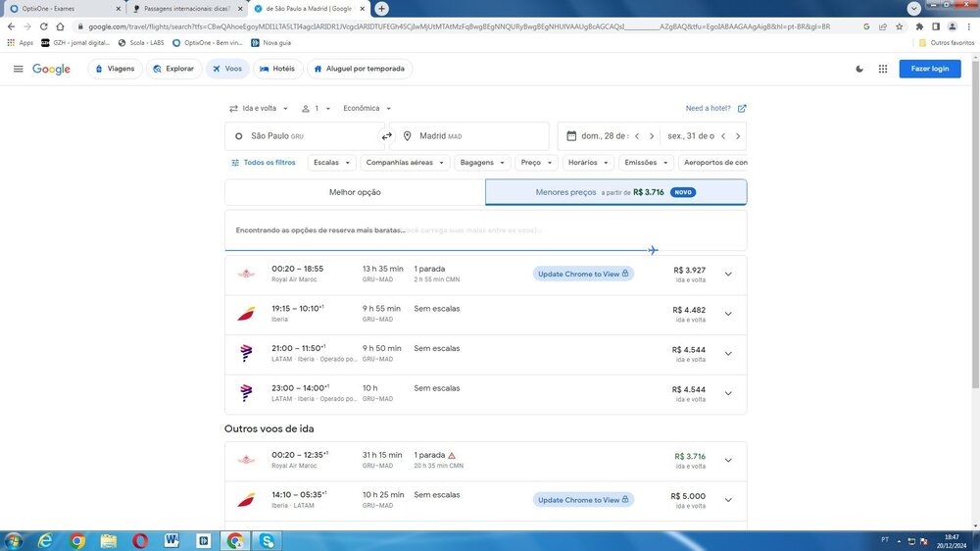
Task: Open a new browser tab with plus icon
Action: [x=381, y=8]
